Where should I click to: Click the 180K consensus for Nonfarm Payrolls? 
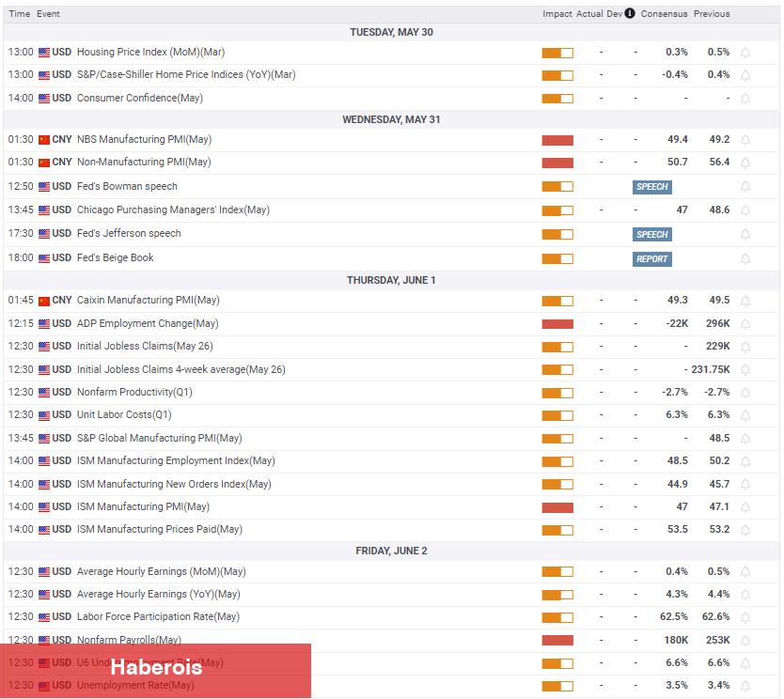click(676, 640)
